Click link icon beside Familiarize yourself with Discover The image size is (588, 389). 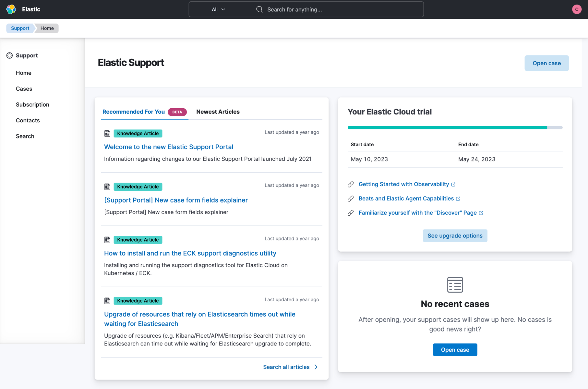pyautogui.click(x=350, y=213)
